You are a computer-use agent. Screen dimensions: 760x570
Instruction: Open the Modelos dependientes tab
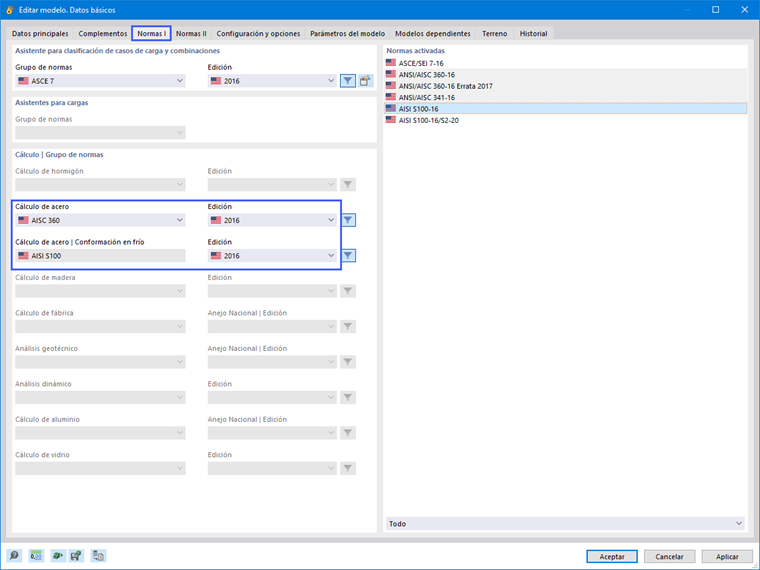(433, 33)
